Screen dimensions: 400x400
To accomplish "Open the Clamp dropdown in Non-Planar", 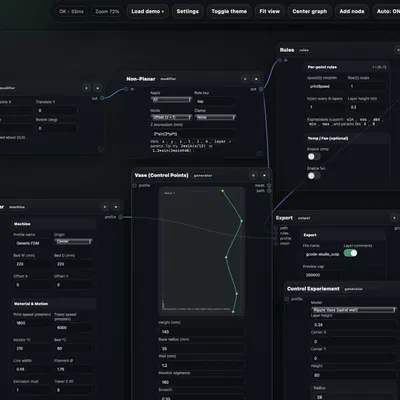I will click(215, 117).
